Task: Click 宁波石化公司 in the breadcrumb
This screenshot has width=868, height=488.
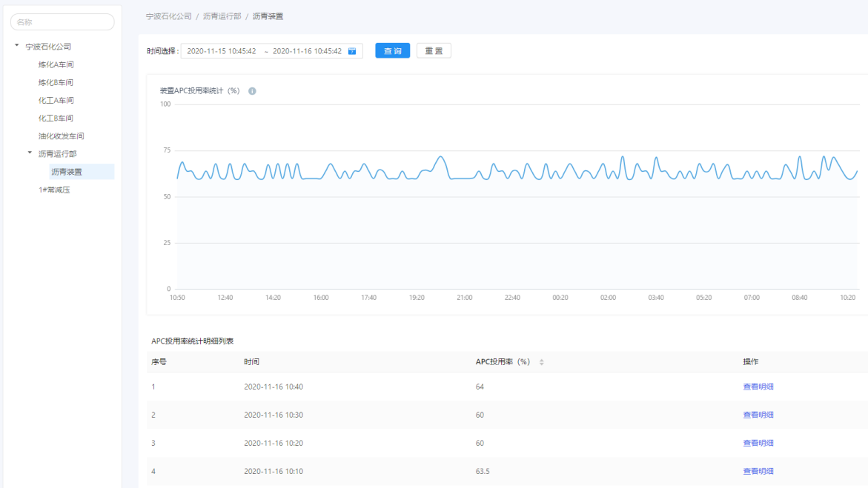Action: tap(168, 16)
